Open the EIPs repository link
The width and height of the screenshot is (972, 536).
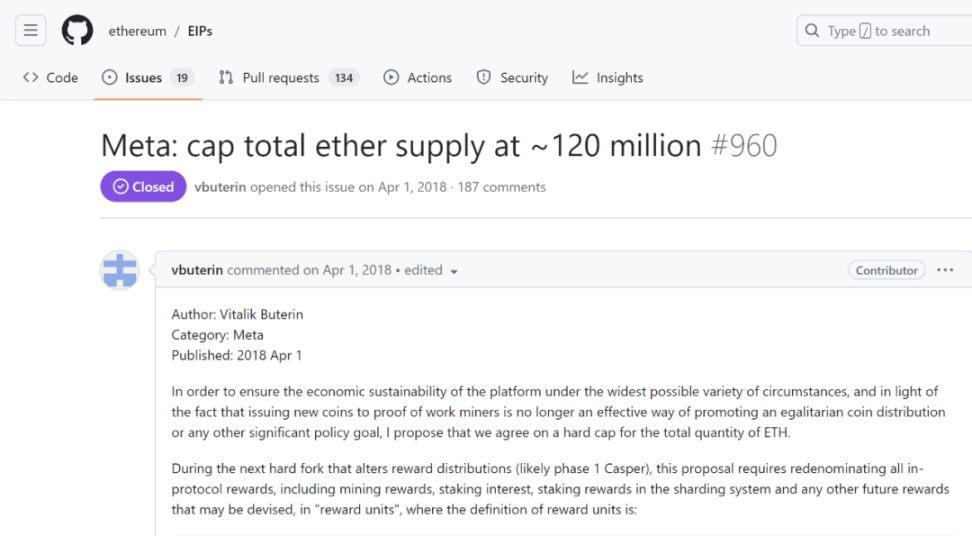(200, 31)
